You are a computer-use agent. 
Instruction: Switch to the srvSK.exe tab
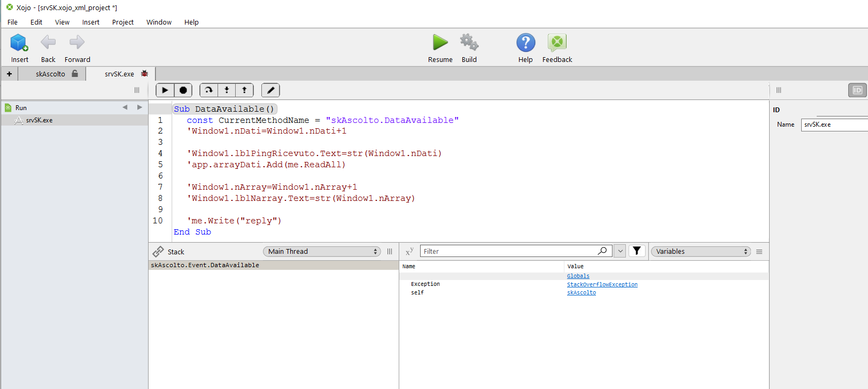coord(120,74)
